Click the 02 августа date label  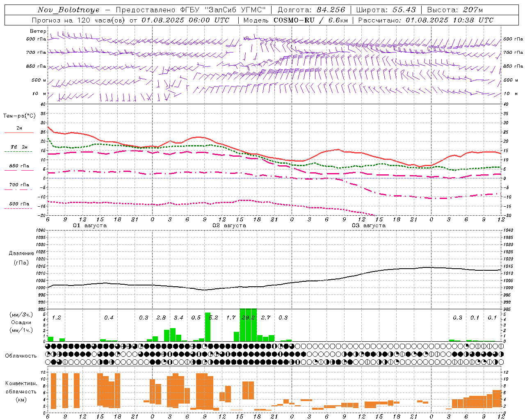click(229, 226)
